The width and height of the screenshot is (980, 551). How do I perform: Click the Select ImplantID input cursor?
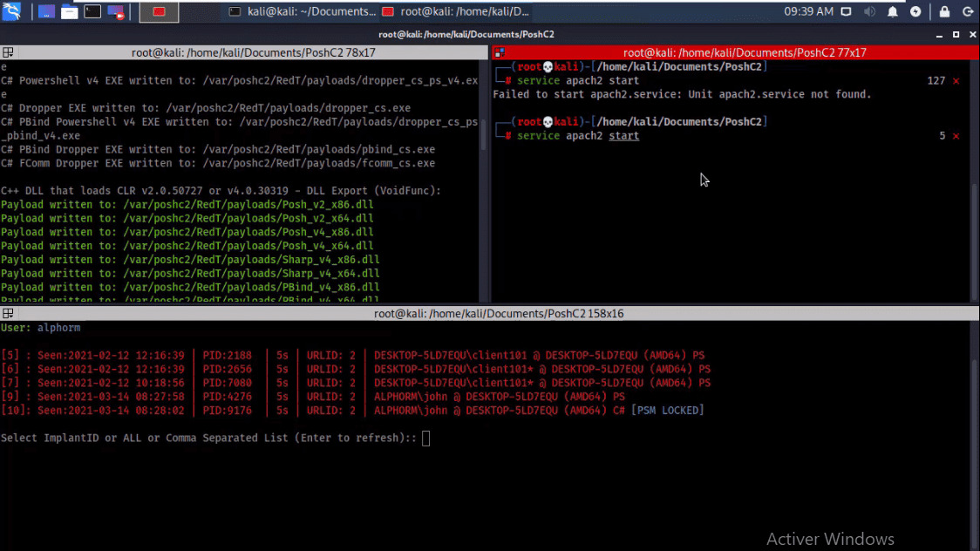[x=425, y=438]
